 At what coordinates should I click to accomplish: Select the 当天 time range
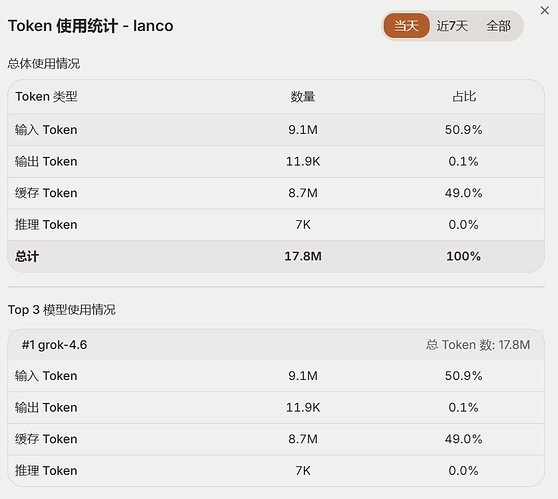pos(406,26)
